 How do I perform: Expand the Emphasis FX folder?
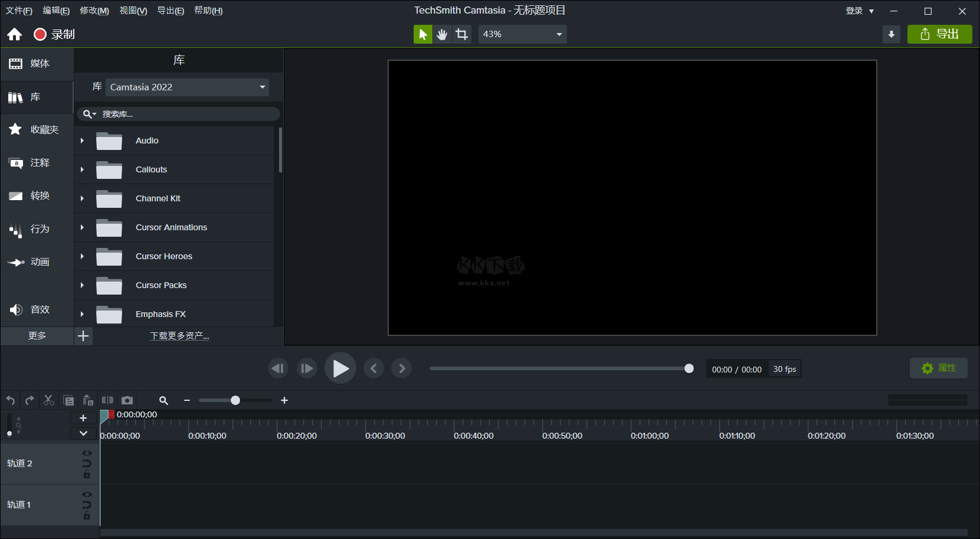point(82,313)
